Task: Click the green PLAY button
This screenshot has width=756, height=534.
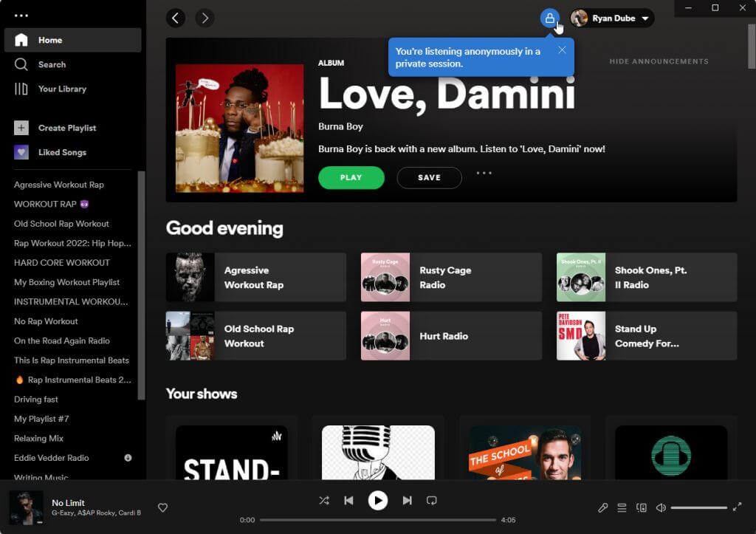Action: tap(351, 178)
